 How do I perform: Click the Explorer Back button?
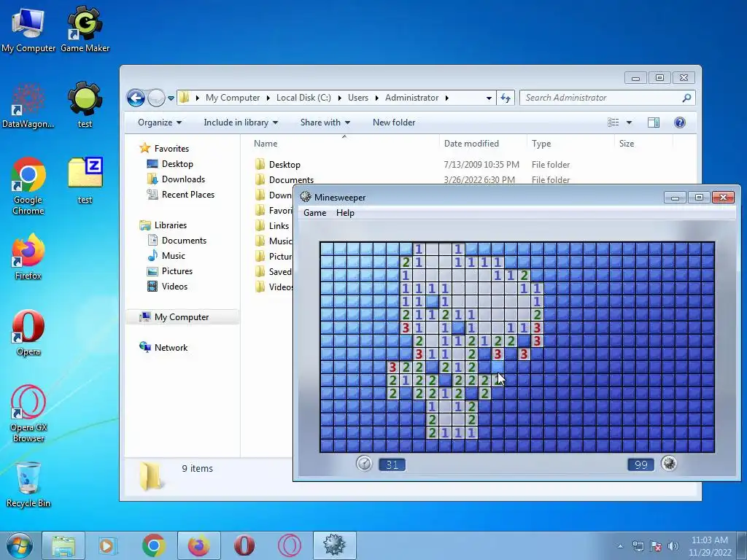coord(136,98)
